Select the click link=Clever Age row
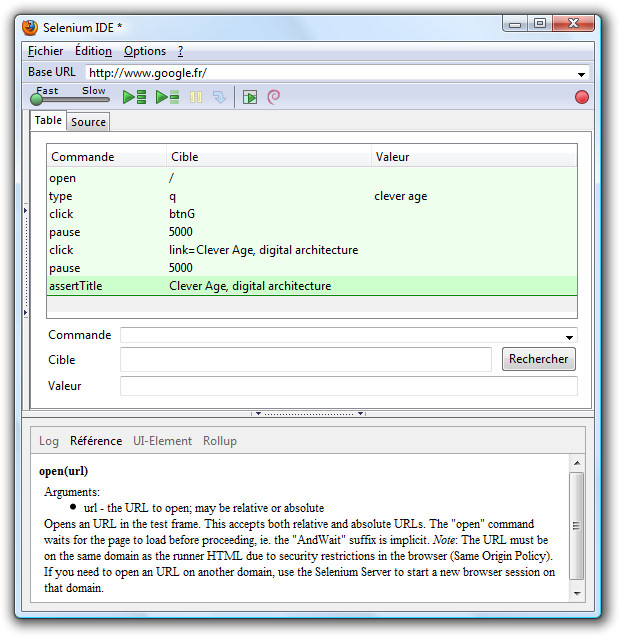 tap(312, 250)
